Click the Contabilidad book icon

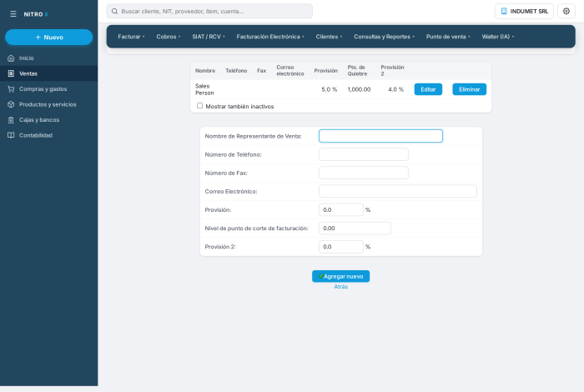(11, 135)
